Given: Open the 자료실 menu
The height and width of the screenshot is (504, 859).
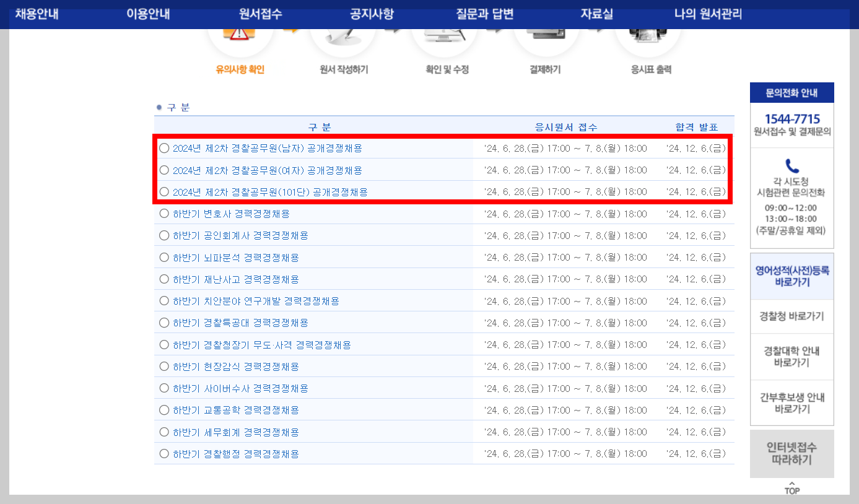Looking at the screenshot, I should [x=598, y=13].
